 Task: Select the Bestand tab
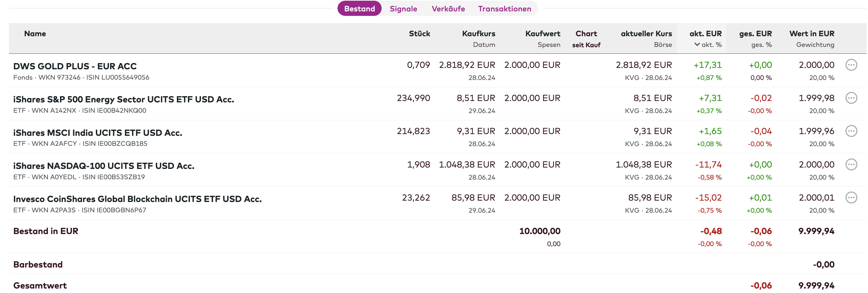(x=359, y=9)
